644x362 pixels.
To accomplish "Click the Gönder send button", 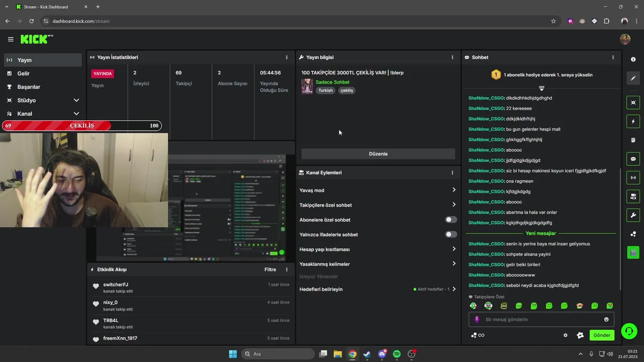I will (602, 335).
